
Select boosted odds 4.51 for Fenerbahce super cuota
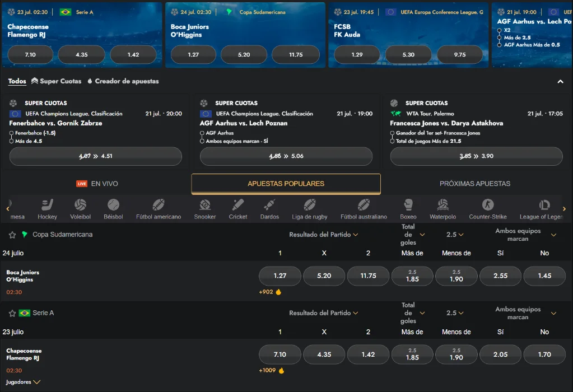coord(96,156)
